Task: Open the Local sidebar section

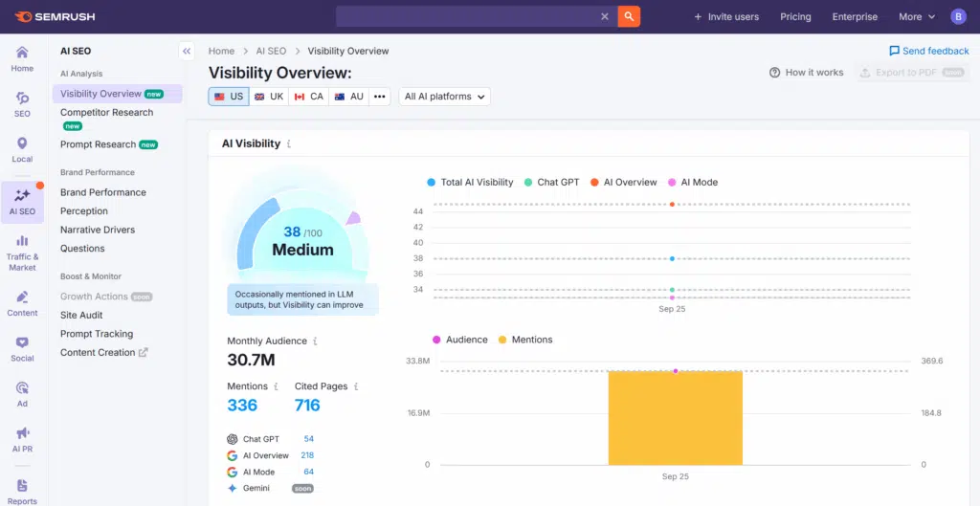Action: 22,150
